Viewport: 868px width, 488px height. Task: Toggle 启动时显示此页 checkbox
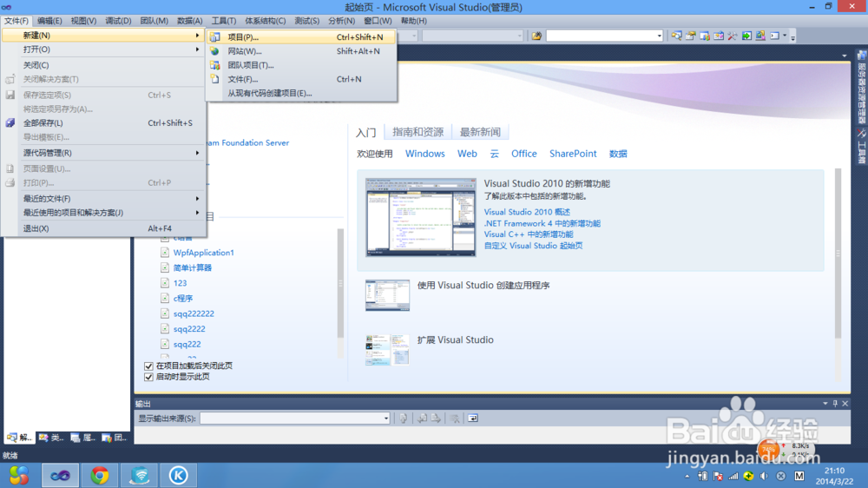pyautogui.click(x=148, y=377)
